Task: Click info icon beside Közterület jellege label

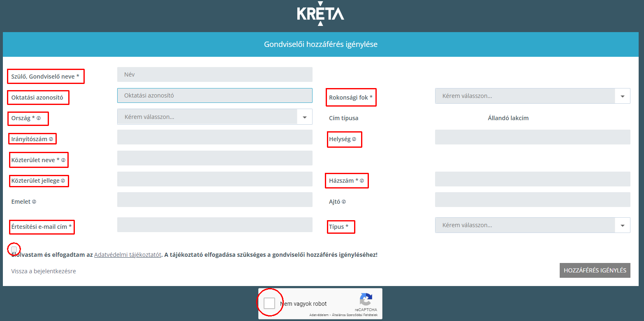Action: (x=63, y=181)
